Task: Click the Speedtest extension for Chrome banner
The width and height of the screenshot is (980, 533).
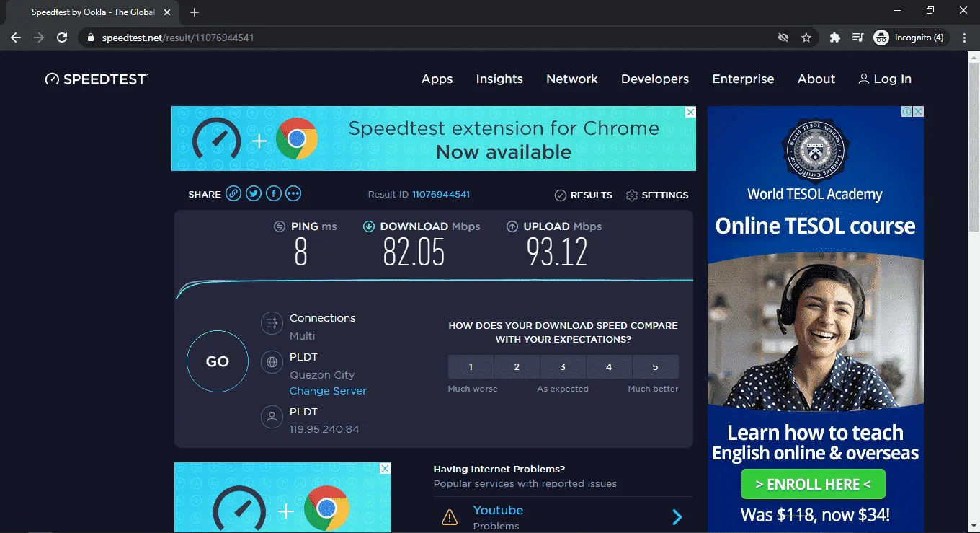Action: pos(434,138)
